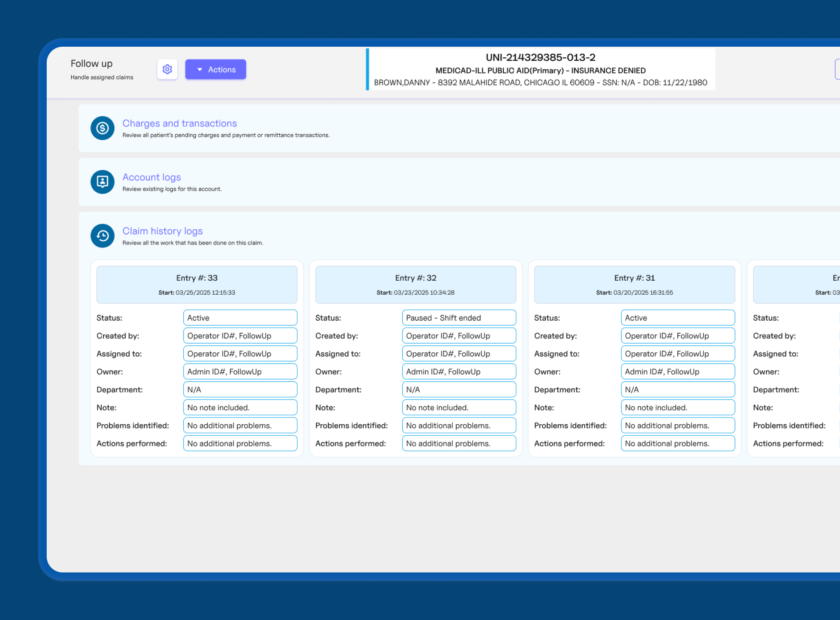Click the Follow up page title
This screenshot has width=840, height=620.
(x=91, y=63)
